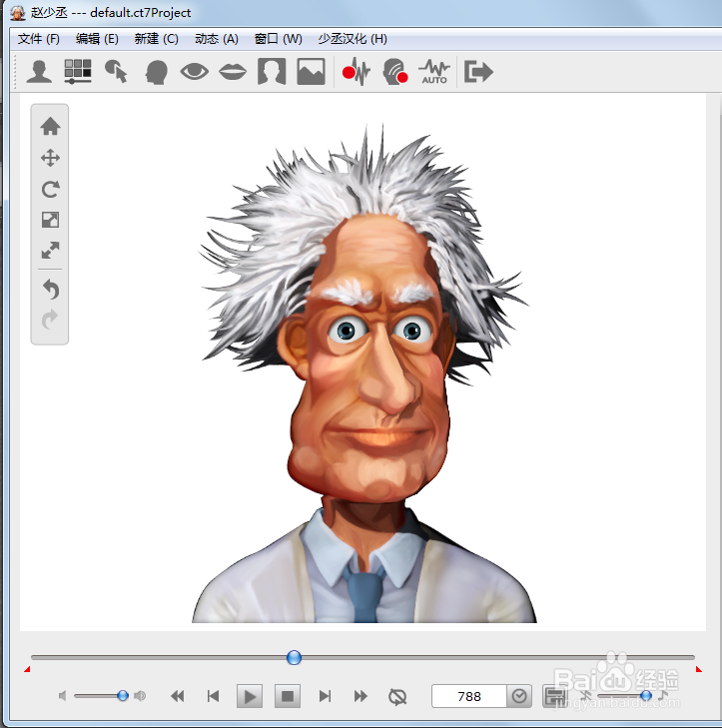Click the frame number field showing 788
Viewport: 722px width, 728px height.
tap(469, 696)
